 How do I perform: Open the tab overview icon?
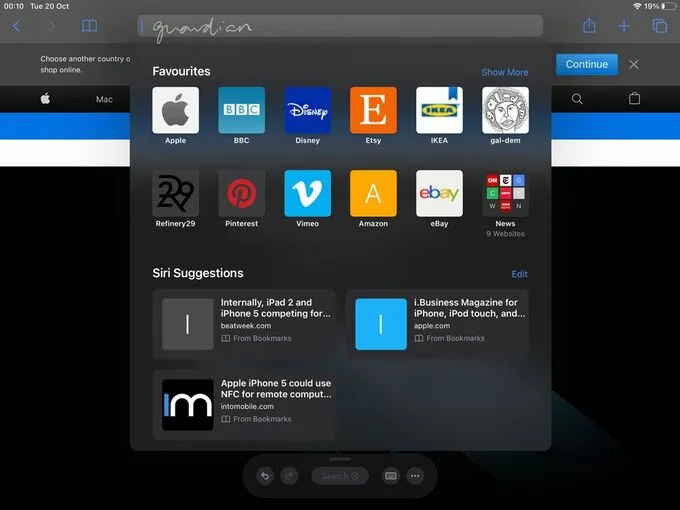pos(660,26)
